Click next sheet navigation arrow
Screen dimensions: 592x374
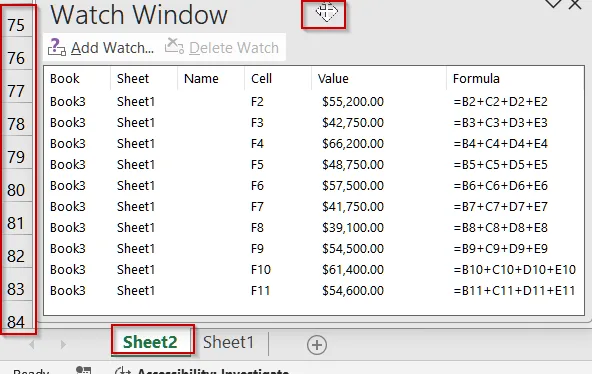[x=63, y=344]
